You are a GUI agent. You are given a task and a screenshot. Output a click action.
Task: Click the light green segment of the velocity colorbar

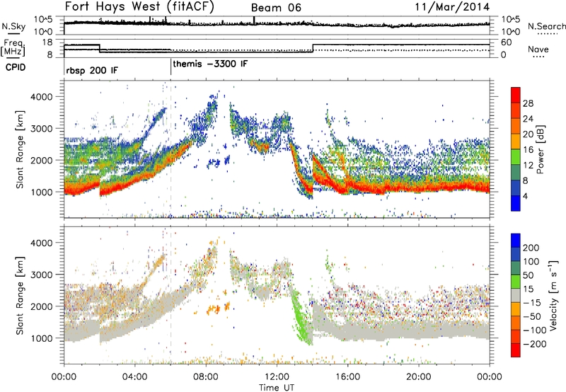coord(516,282)
